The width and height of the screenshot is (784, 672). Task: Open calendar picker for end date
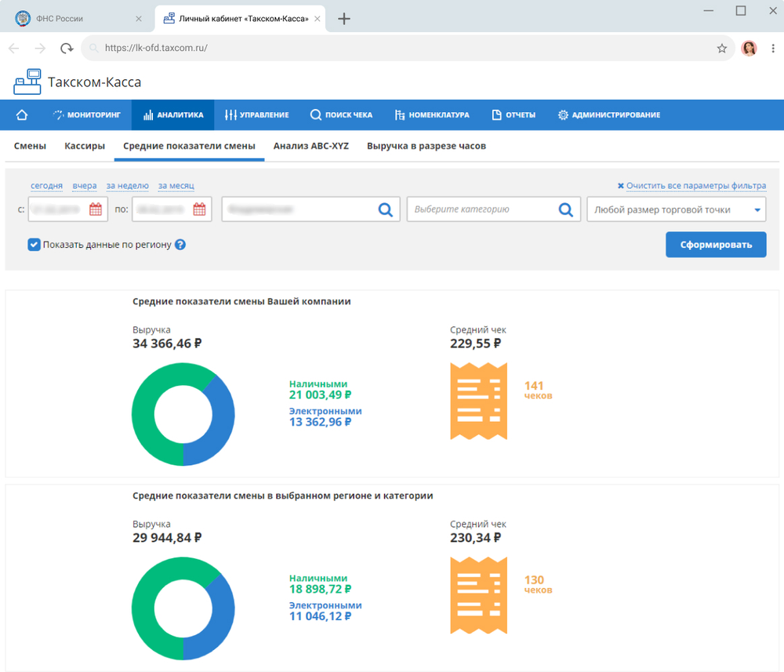pyautogui.click(x=199, y=209)
